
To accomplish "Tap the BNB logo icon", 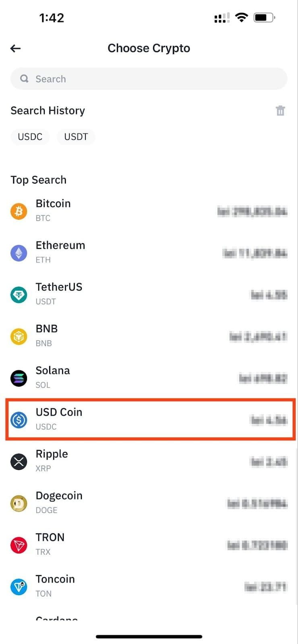I will (x=19, y=336).
